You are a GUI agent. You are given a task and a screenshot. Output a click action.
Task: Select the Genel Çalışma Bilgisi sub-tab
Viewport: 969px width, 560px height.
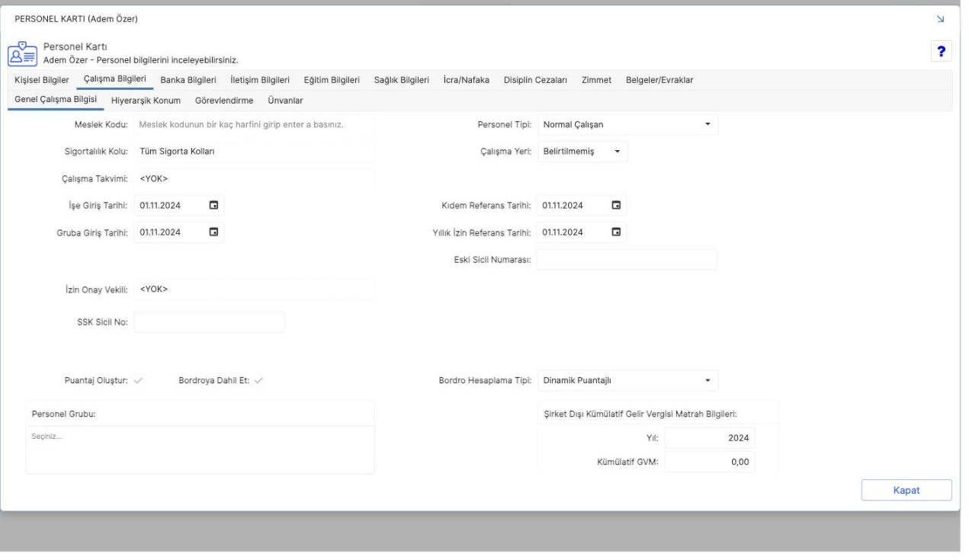[x=56, y=101]
